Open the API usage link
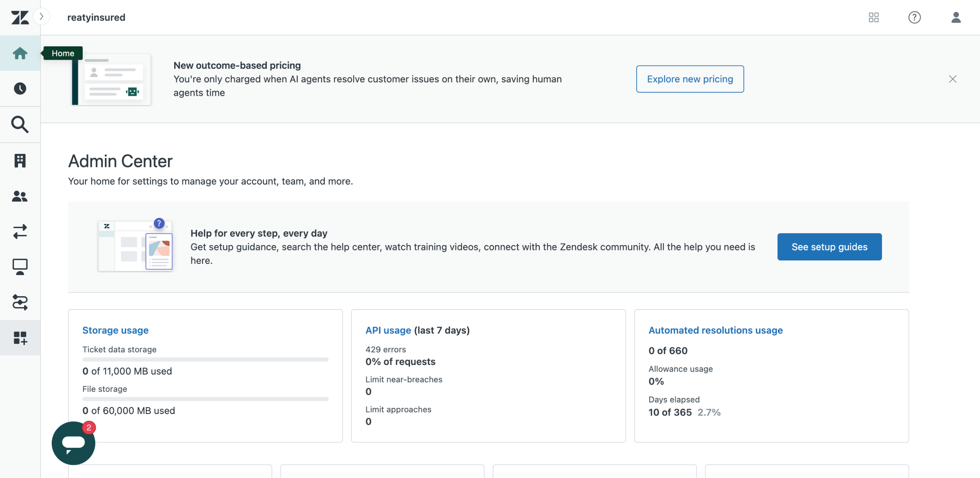Image resolution: width=980 pixels, height=478 pixels. tap(388, 330)
